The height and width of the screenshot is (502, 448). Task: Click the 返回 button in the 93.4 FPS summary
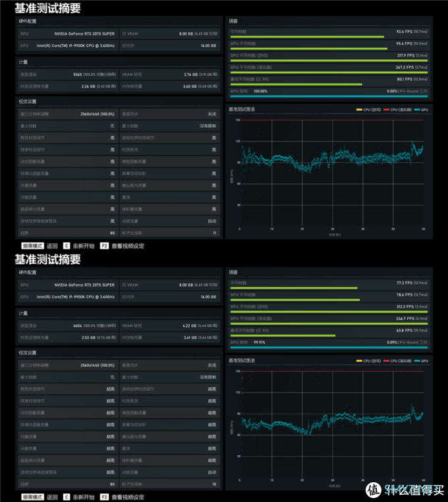pyautogui.click(x=52, y=246)
